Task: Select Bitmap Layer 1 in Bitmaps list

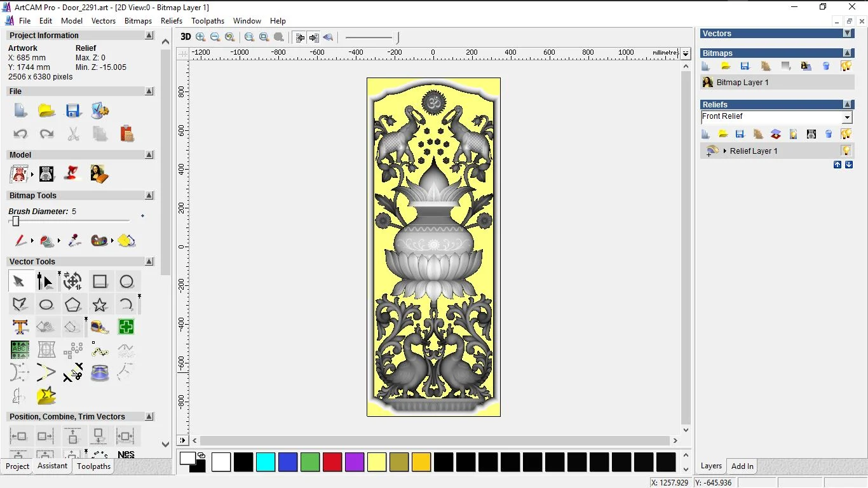Action: tap(742, 83)
